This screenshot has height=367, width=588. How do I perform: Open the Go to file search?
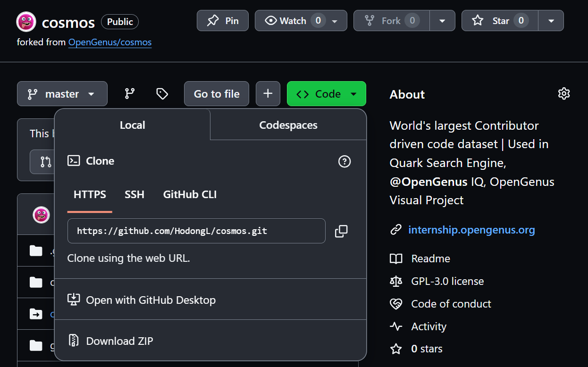point(217,94)
